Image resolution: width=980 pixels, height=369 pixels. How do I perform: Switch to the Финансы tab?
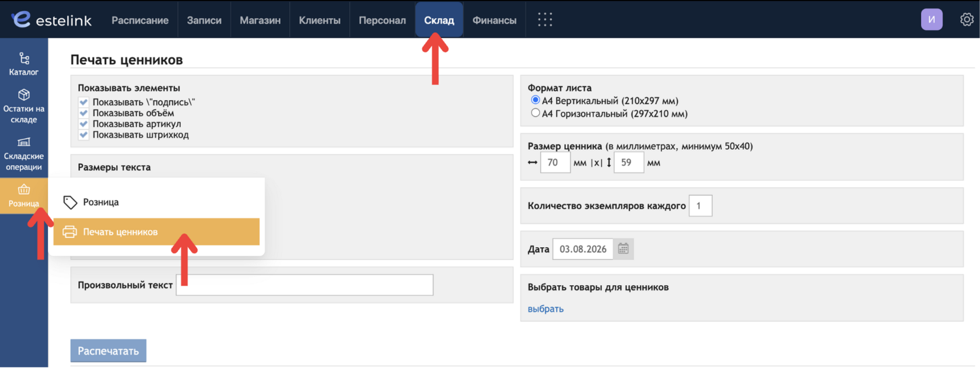pyautogui.click(x=494, y=20)
